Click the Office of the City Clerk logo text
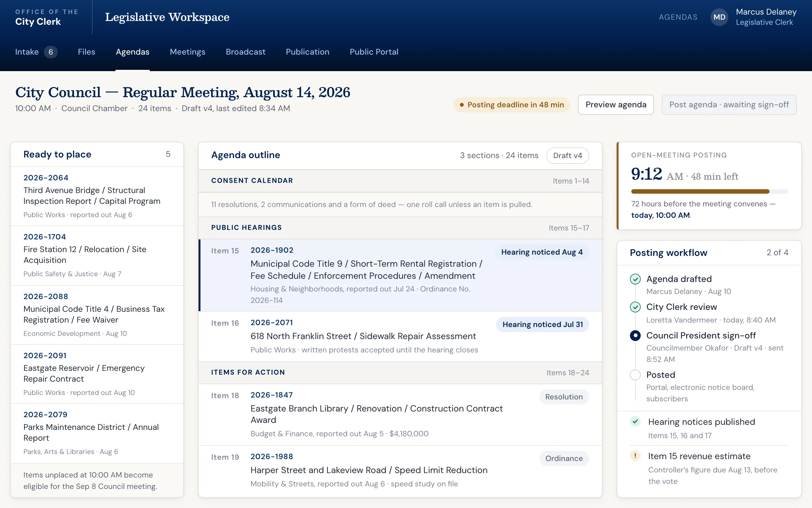Screen dimensions: 812x508 pos(47,17)
